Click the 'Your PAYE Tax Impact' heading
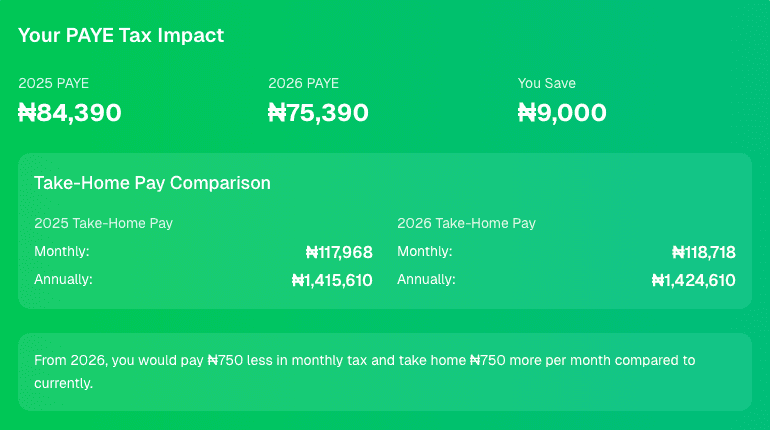 click(121, 35)
